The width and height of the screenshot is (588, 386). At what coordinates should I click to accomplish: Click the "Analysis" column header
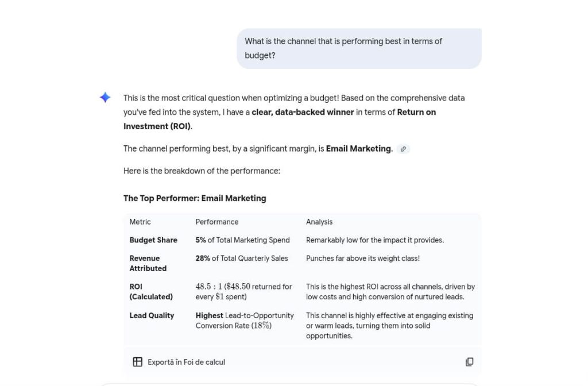pyautogui.click(x=319, y=222)
